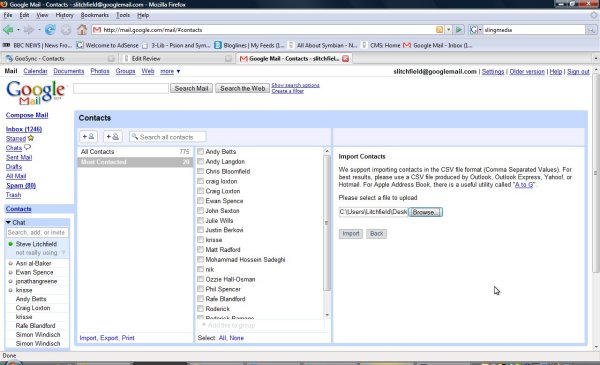Open the Google Mail logo

(35, 92)
